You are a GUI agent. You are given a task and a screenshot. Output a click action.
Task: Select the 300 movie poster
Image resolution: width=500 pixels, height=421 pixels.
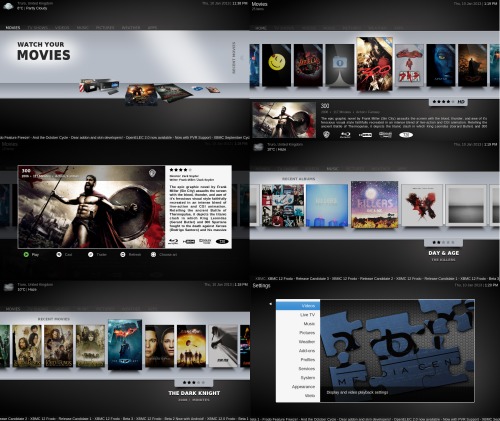374,64
